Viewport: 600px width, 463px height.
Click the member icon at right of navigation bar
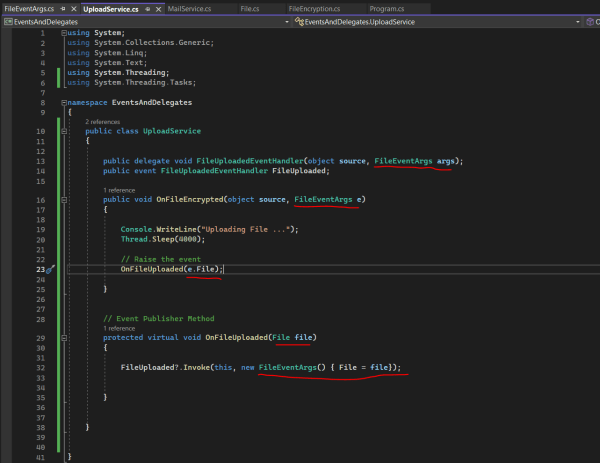pyautogui.click(x=590, y=22)
